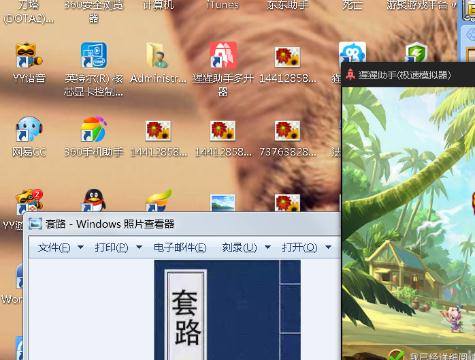
Task: Open the yellow-green swoosh shortcut beside QQ
Action: tap(159, 200)
